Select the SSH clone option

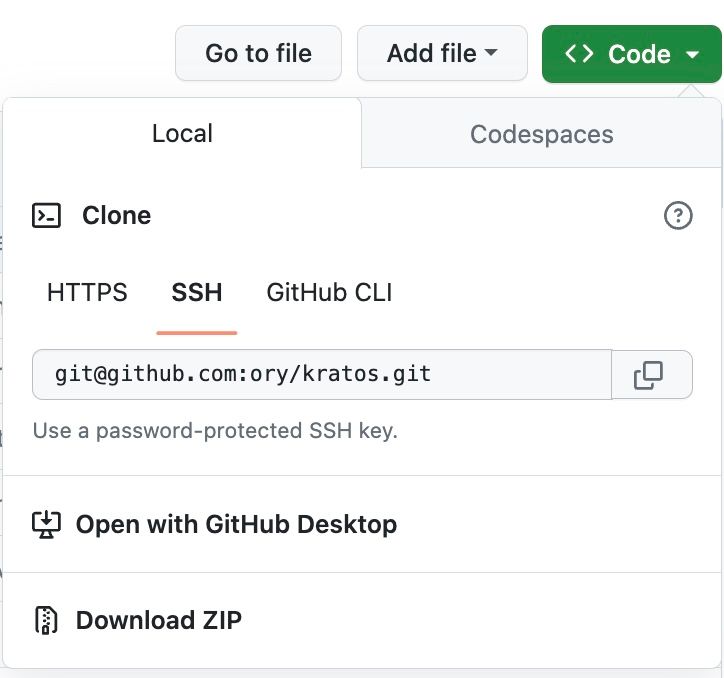point(197,293)
